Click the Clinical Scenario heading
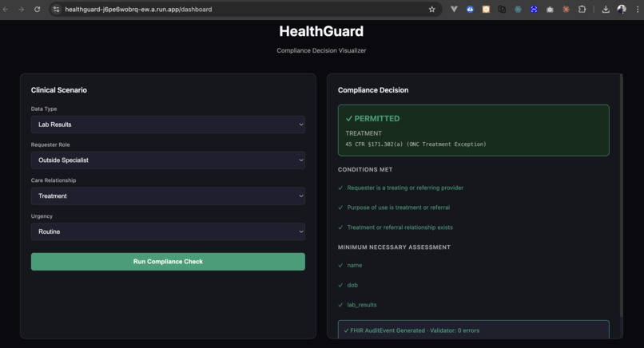Image resolution: width=644 pixels, height=348 pixels. coord(59,90)
